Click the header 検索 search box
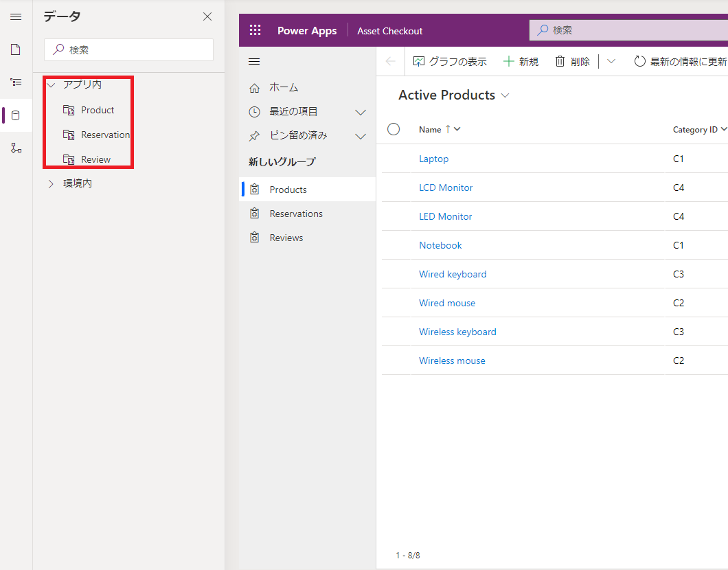 (x=628, y=30)
